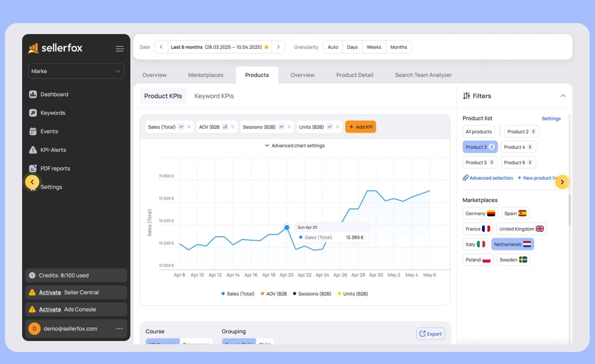Toggle the Germany marketplace filter
The height and width of the screenshot is (364, 595).
coord(480,213)
